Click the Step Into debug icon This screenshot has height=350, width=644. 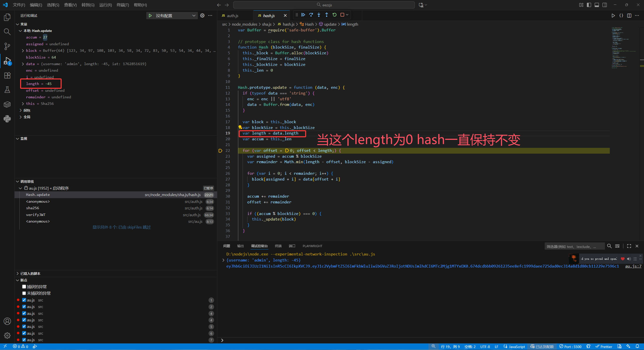click(319, 15)
